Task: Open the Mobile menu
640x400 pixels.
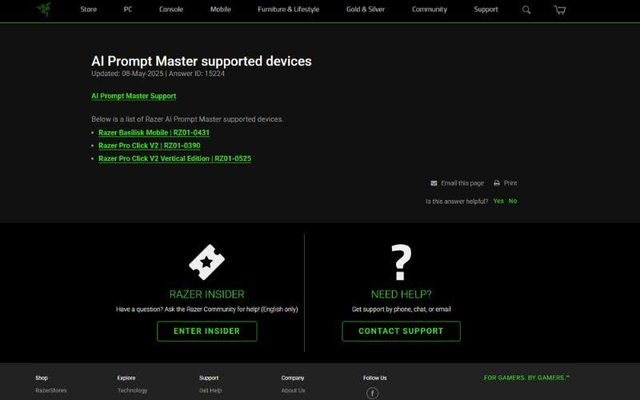Action: coord(220,9)
